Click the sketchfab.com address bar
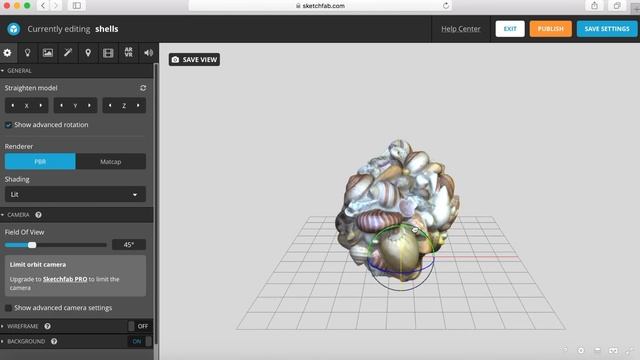 (320, 6)
